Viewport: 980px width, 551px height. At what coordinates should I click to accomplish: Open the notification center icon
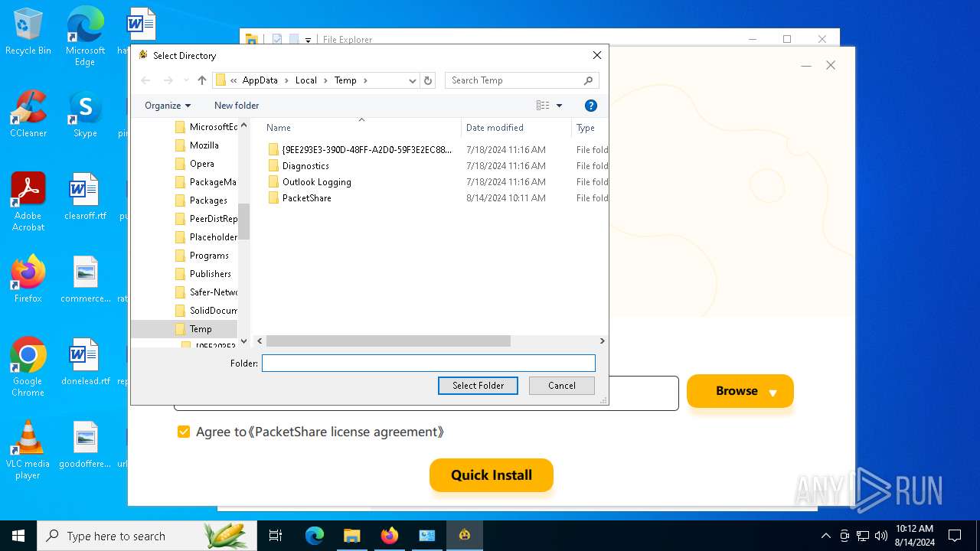coord(955,536)
